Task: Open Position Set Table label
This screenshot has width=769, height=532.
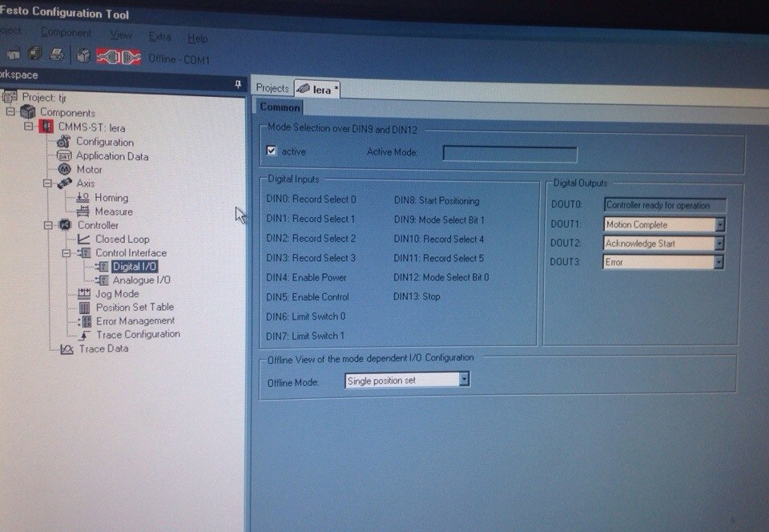Action: pyautogui.click(x=135, y=307)
